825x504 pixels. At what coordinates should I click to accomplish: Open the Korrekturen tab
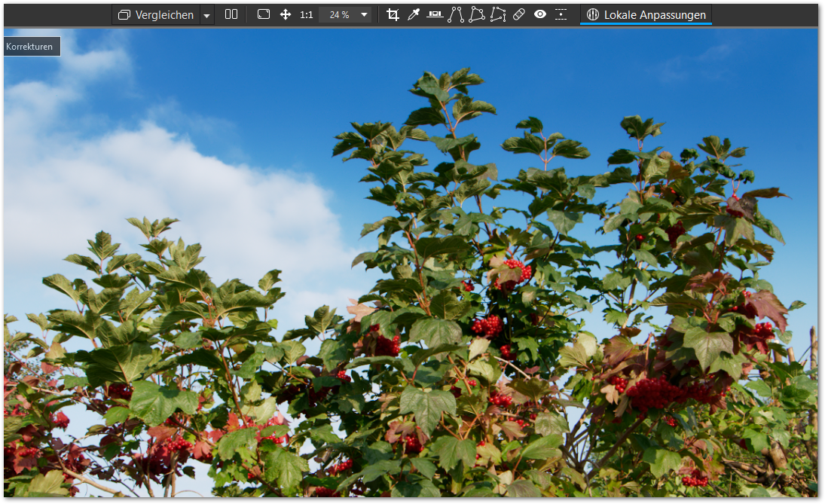pos(30,47)
